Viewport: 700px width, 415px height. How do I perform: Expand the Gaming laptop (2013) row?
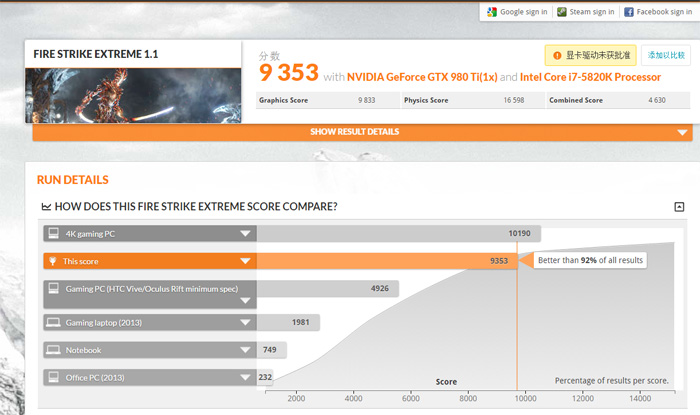(x=245, y=322)
